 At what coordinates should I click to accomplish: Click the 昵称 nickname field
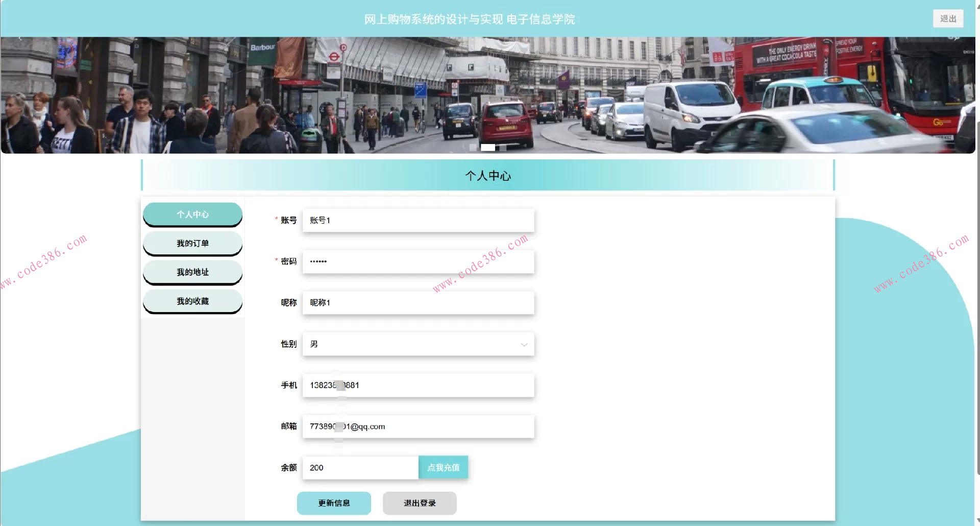click(x=418, y=303)
